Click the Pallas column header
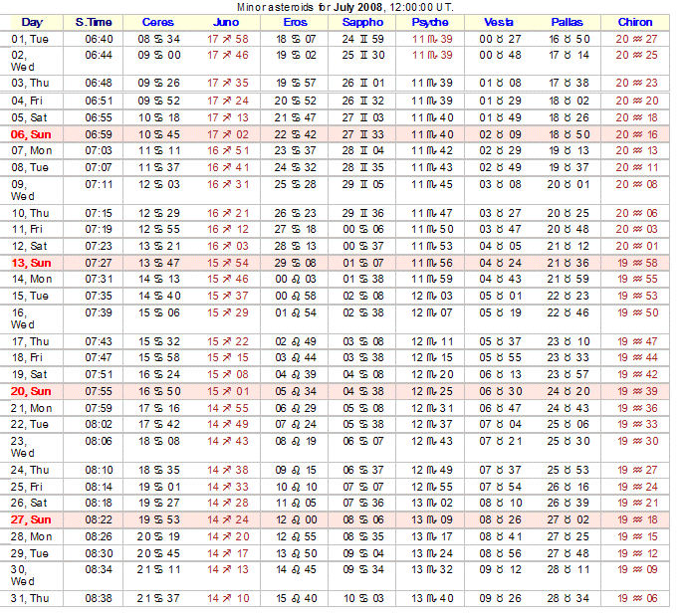682x616 pixels. (567, 22)
